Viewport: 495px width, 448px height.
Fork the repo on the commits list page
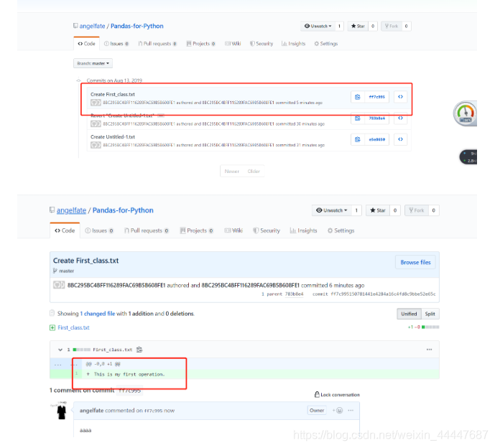[x=392, y=26]
